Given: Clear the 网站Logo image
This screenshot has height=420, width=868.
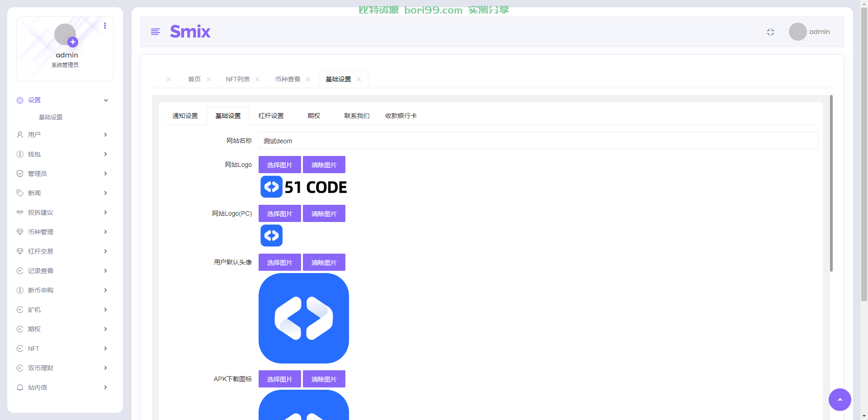Looking at the screenshot, I should (x=324, y=165).
